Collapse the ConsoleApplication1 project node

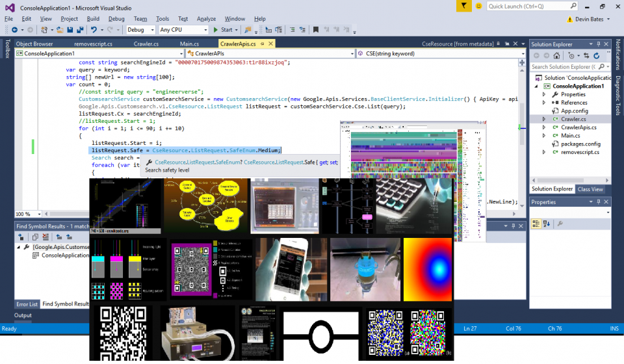[x=536, y=86]
